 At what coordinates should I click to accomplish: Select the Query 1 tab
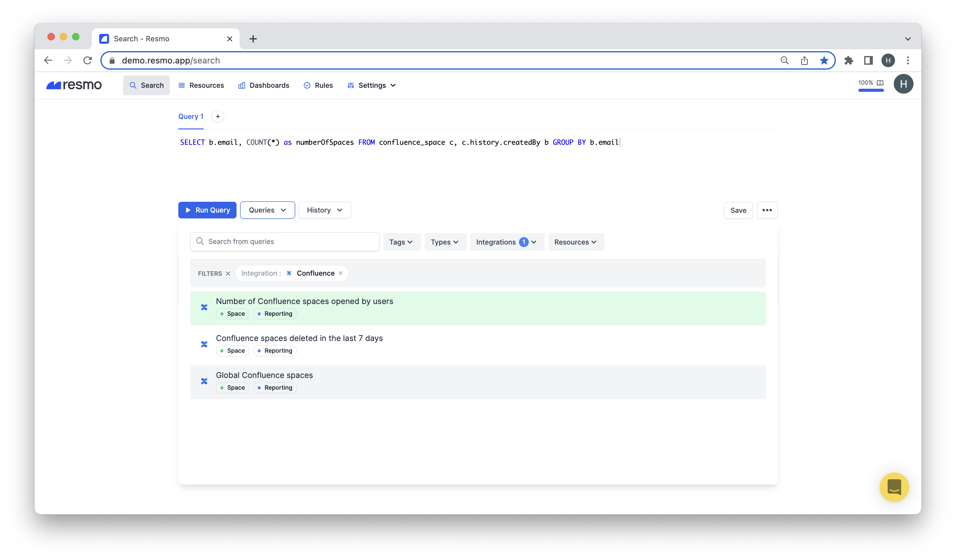point(191,116)
